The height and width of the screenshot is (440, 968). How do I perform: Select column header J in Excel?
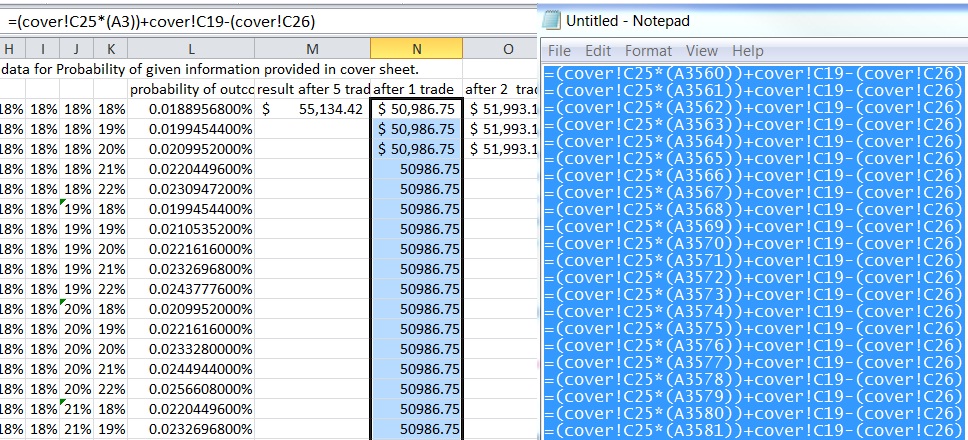(x=77, y=49)
